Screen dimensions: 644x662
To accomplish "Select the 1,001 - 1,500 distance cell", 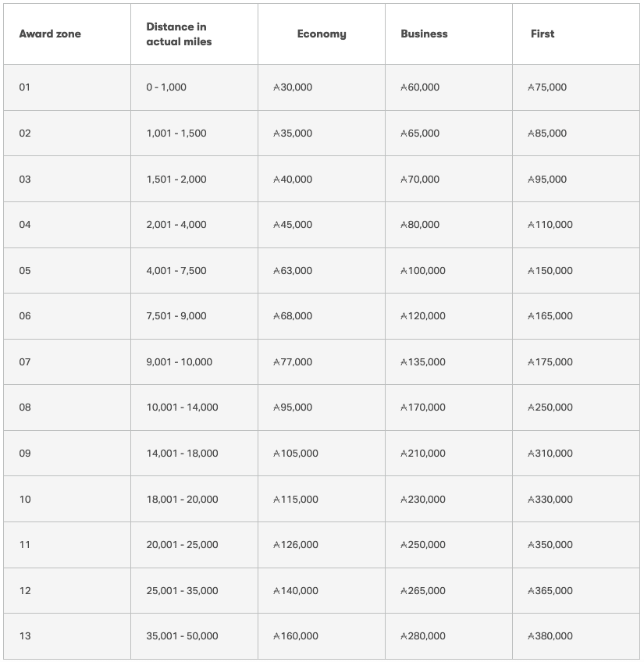I will pyautogui.click(x=176, y=133).
